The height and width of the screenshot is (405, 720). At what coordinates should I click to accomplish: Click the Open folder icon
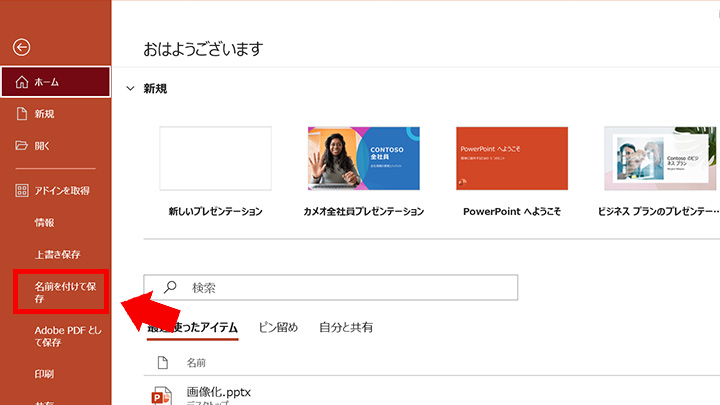22,146
